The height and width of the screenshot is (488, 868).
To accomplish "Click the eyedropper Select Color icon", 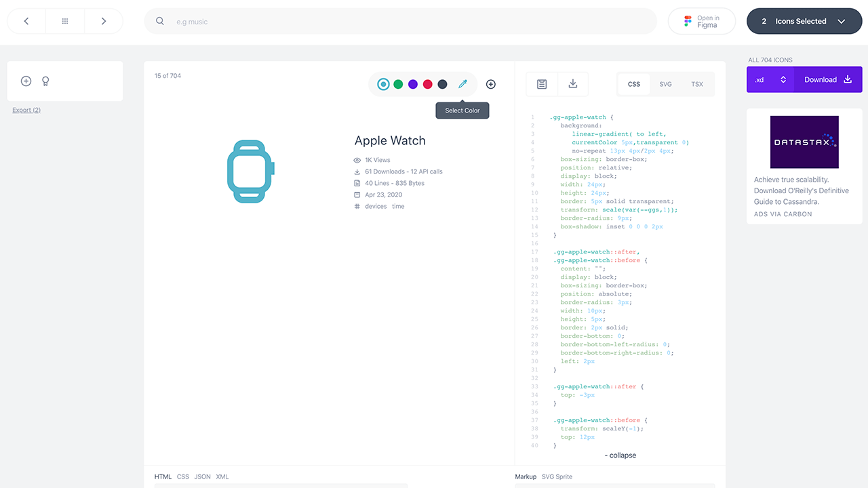I will (x=462, y=84).
